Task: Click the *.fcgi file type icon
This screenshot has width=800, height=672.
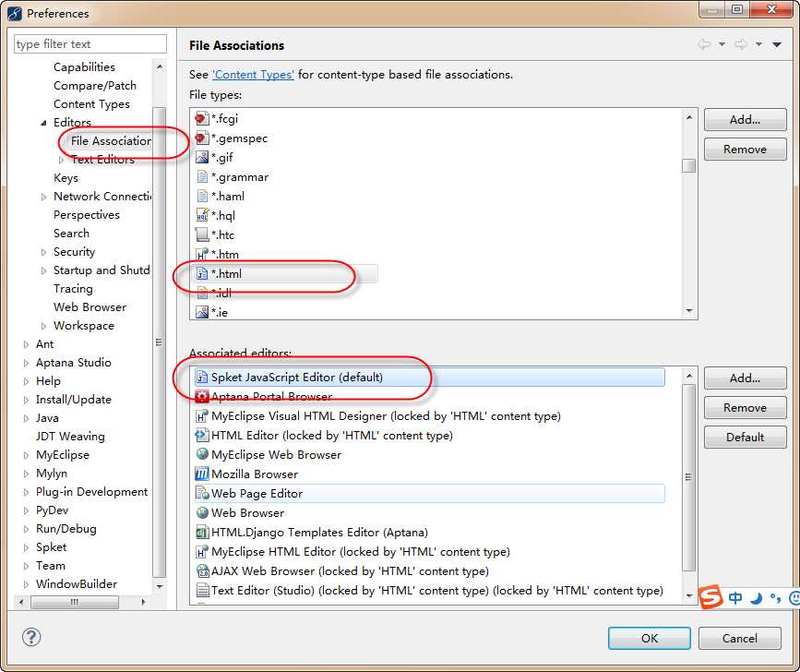Action: click(x=202, y=119)
